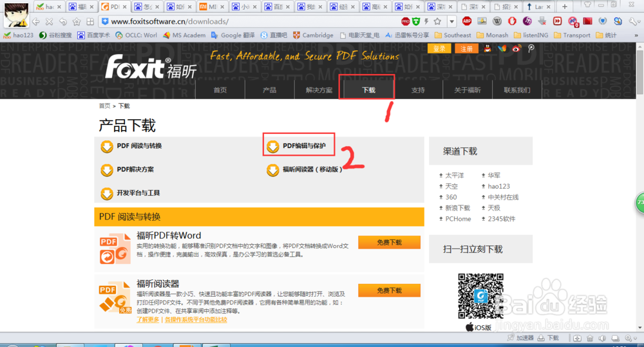The image size is (644, 347).
Task: Click the 加速器 status bar icon
Action: 520,338
